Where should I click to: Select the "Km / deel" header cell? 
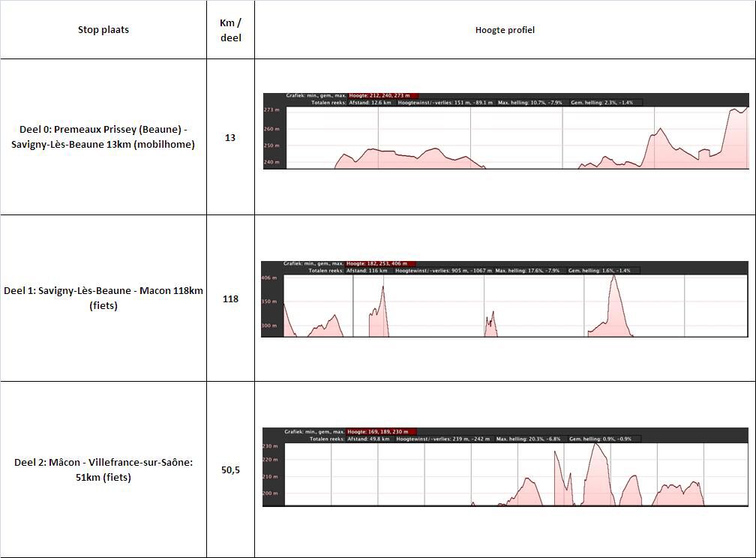[x=230, y=30]
